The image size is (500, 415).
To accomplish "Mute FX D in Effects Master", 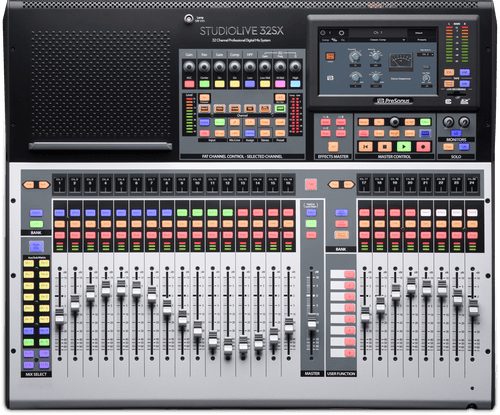I will click(x=341, y=133).
